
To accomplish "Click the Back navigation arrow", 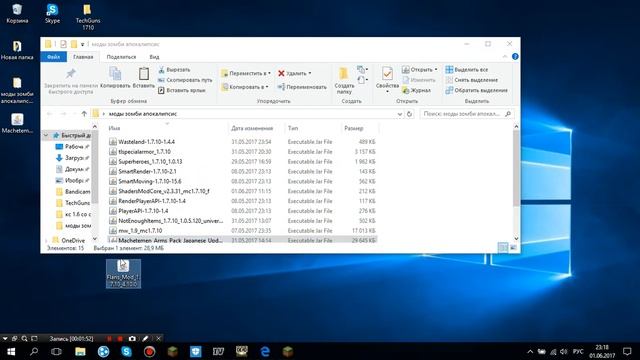I will pyautogui.click(x=50, y=114).
